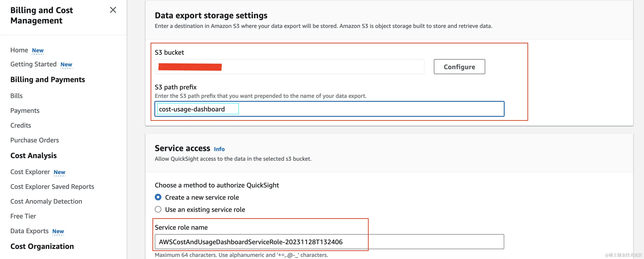This screenshot has height=259, width=644.
Task: Open Home in the sidebar
Action: coord(19,50)
